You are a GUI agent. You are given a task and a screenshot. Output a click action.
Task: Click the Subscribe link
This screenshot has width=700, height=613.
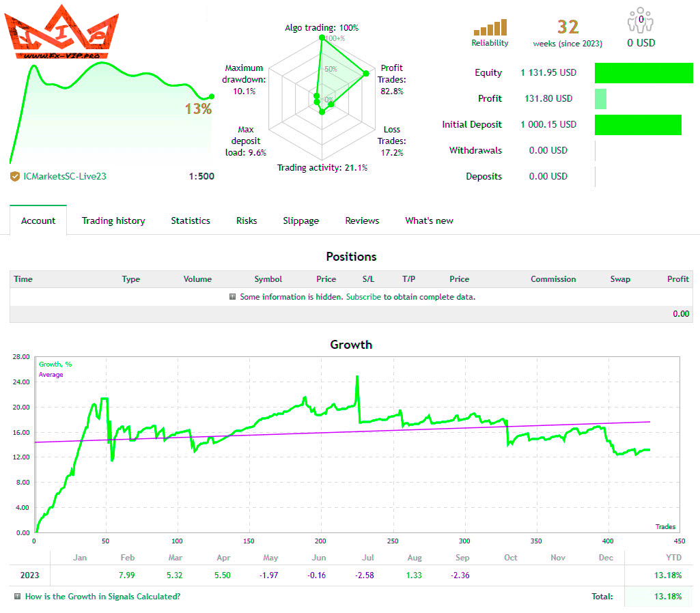[x=363, y=297]
